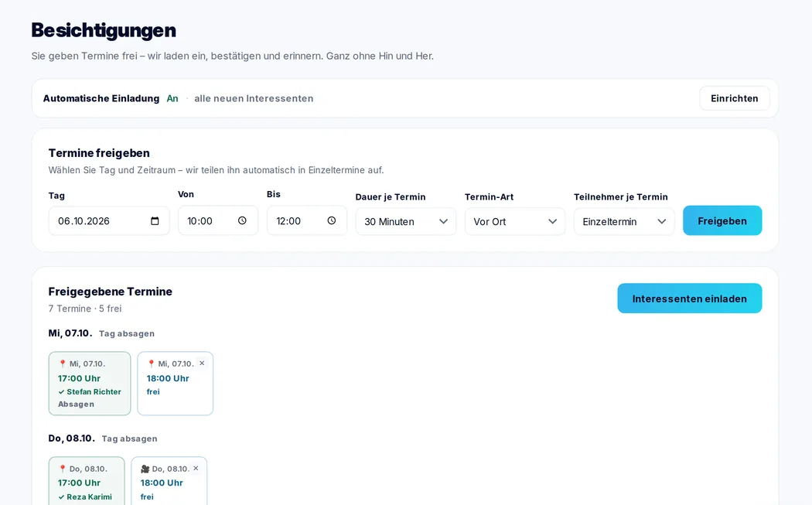Open the clock picker in the Bis field
812x505 pixels.
[332, 220]
